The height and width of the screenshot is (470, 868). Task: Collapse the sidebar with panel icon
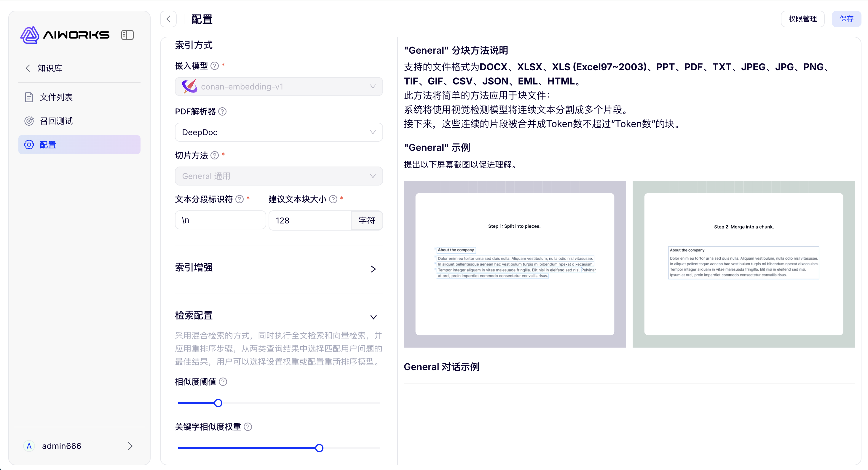coord(127,35)
